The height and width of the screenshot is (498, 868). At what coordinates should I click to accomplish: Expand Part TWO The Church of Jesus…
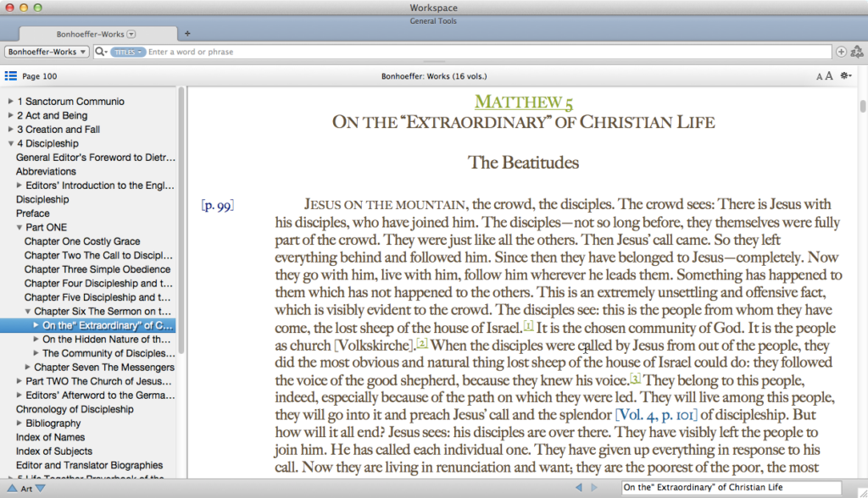point(19,380)
